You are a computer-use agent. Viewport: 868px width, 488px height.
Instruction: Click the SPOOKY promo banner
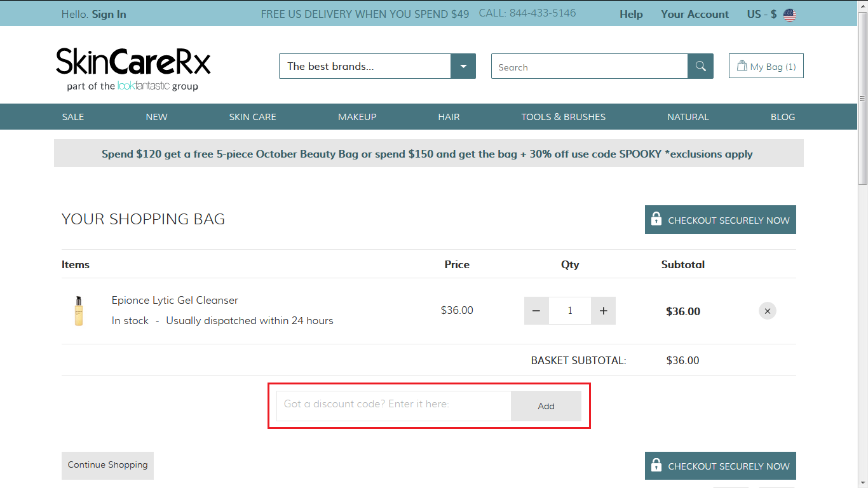click(429, 154)
